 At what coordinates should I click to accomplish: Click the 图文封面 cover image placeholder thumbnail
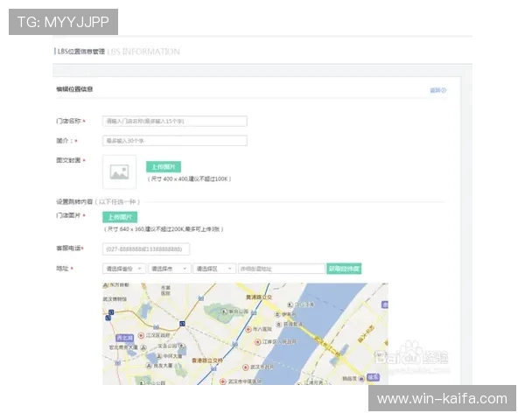(x=120, y=171)
